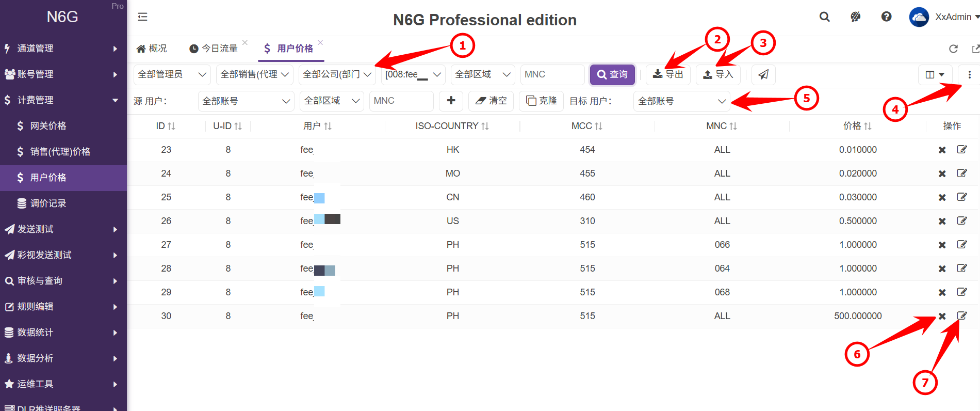Delete row ID 27 with the X icon
The height and width of the screenshot is (411, 980).
click(942, 245)
